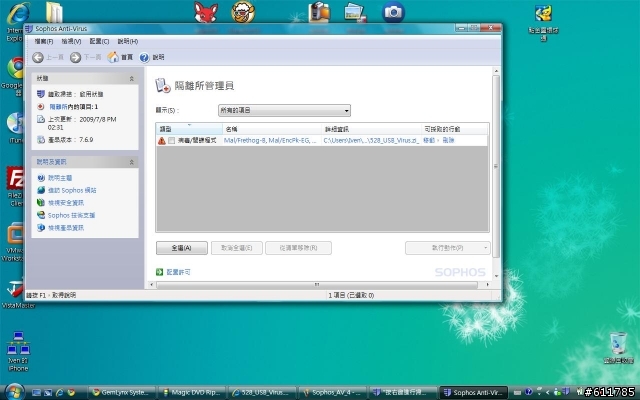Collapse the 說明及資訊 help panel chevron
Screen dimensions: 640x400
click(131, 162)
